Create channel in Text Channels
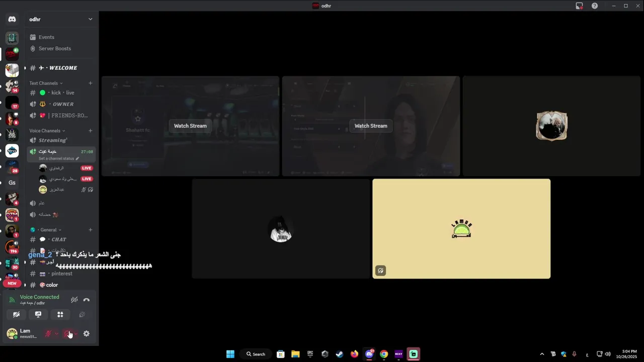The height and width of the screenshot is (362, 644). (91, 83)
